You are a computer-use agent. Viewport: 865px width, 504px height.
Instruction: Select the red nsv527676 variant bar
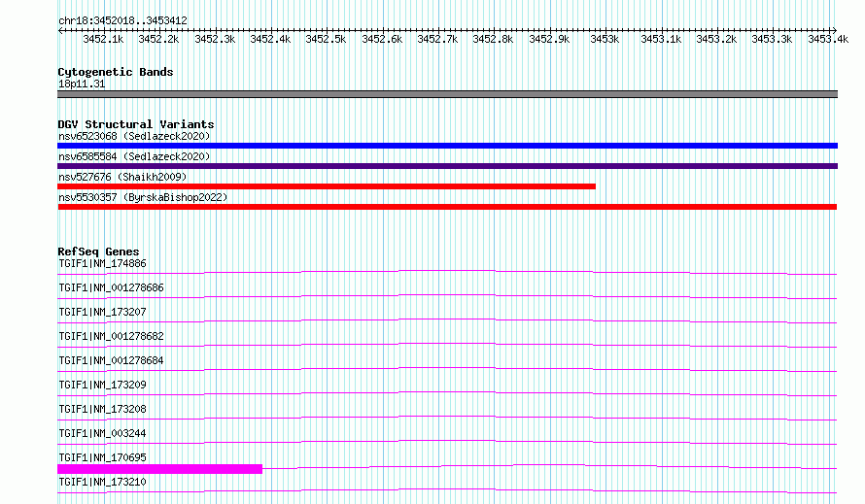(327, 186)
